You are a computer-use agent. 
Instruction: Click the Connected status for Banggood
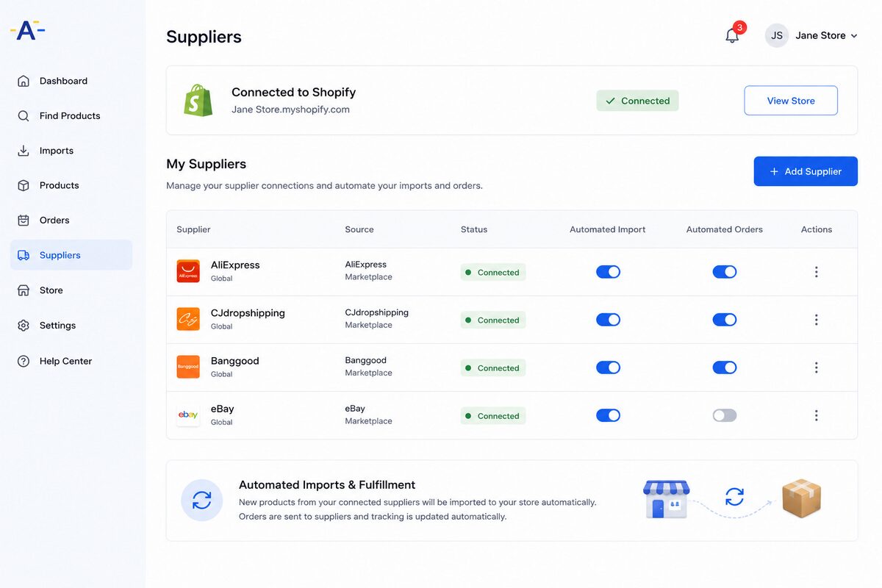(493, 367)
